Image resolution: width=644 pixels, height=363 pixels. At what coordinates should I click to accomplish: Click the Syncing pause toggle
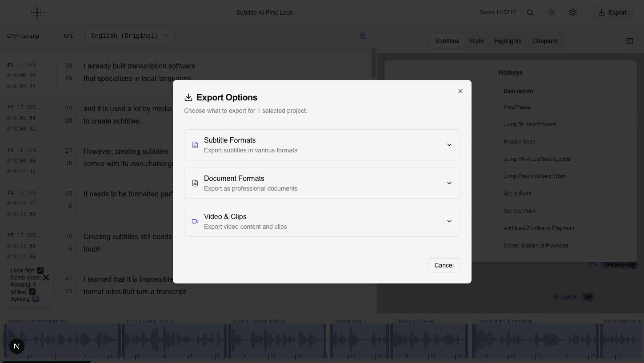tap(36, 299)
